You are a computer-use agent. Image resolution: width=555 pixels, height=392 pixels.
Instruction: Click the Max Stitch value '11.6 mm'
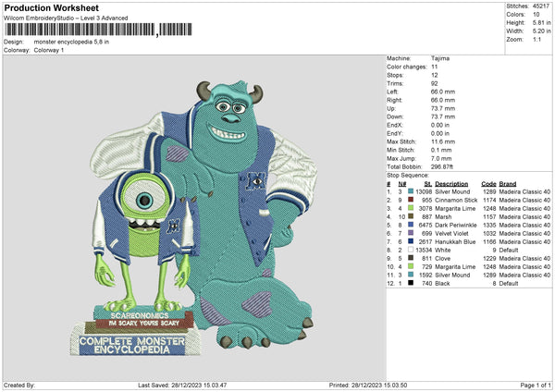443,141
